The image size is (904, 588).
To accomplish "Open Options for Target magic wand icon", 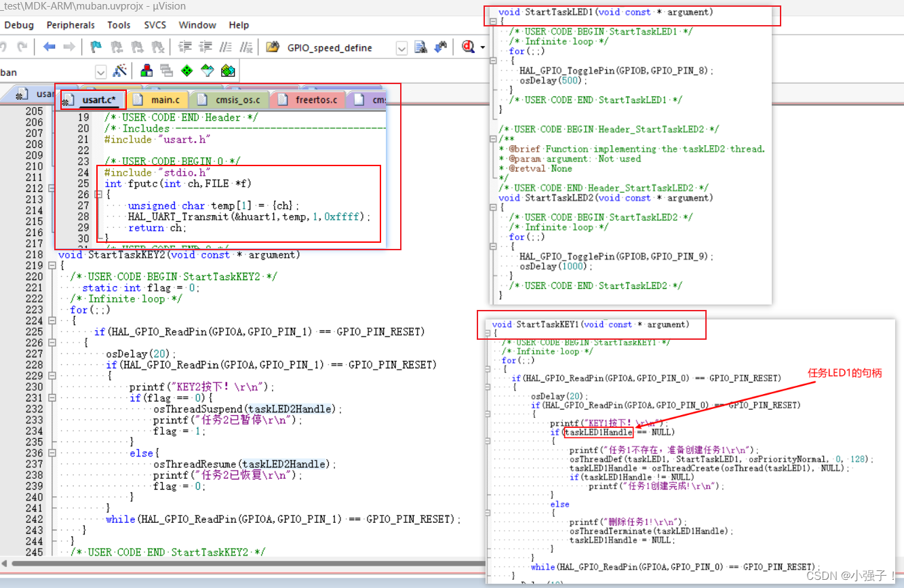I will [x=120, y=71].
